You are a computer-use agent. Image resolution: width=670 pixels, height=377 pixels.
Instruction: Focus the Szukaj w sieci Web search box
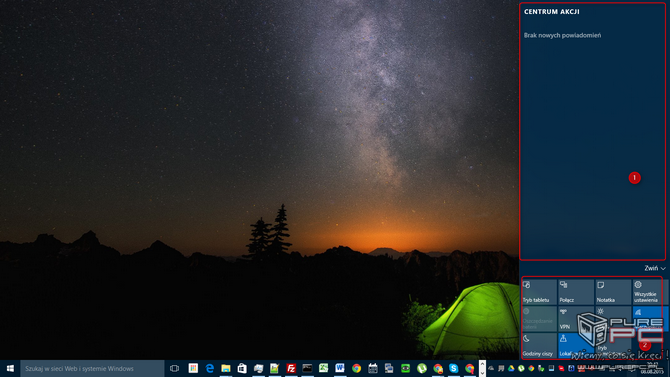point(92,368)
